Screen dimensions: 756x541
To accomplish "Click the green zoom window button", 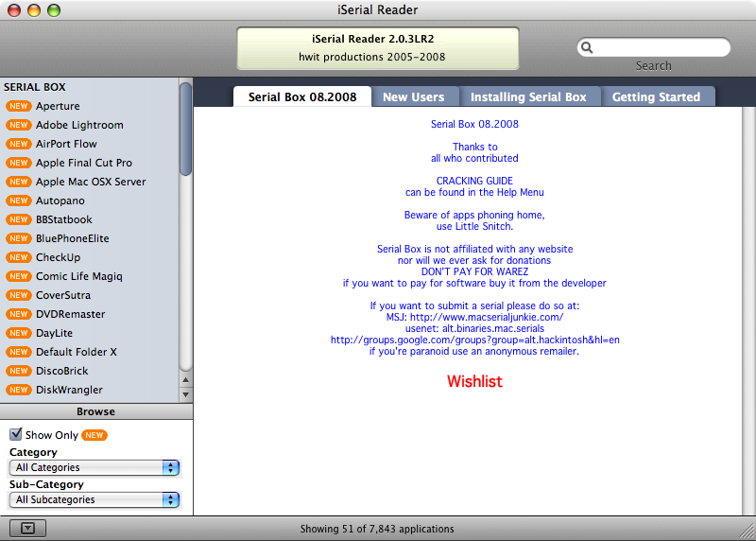I will tap(54, 10).
